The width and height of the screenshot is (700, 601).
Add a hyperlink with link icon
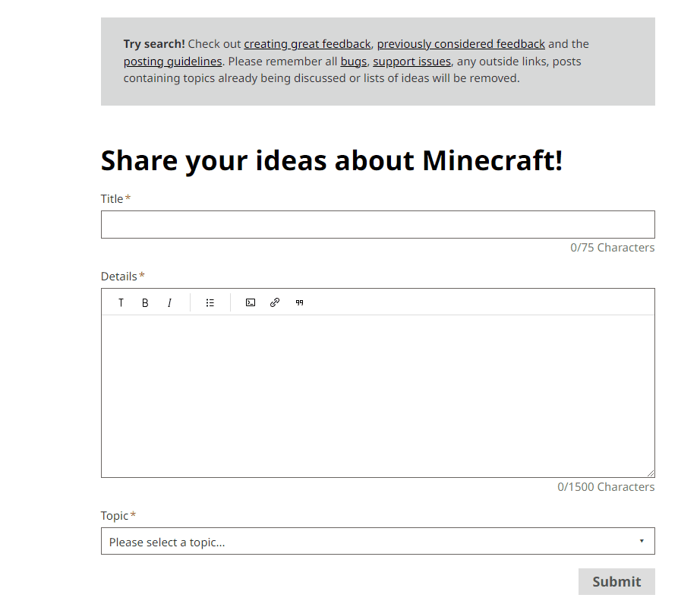[x=275, y=303]
